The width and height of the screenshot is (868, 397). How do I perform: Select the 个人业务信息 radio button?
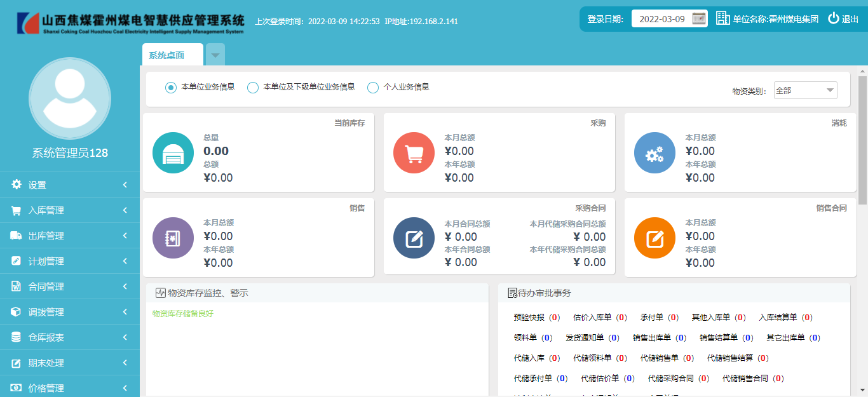pos(373,87)
